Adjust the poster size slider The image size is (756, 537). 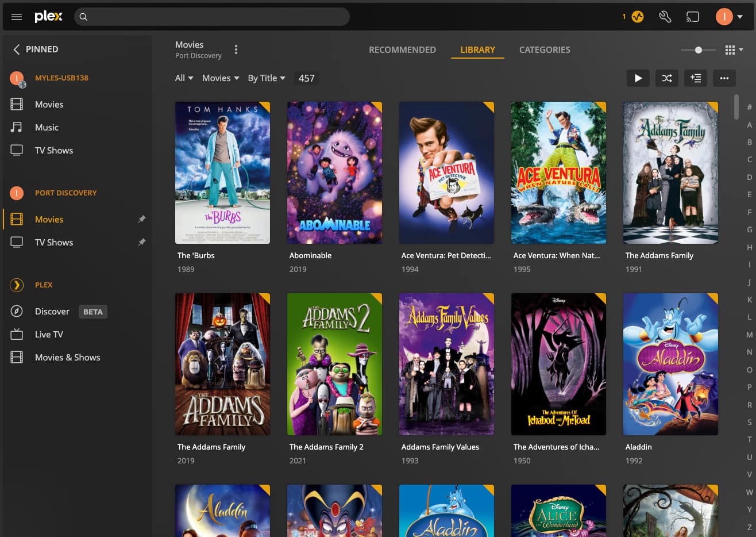click(x=698, y=50)
